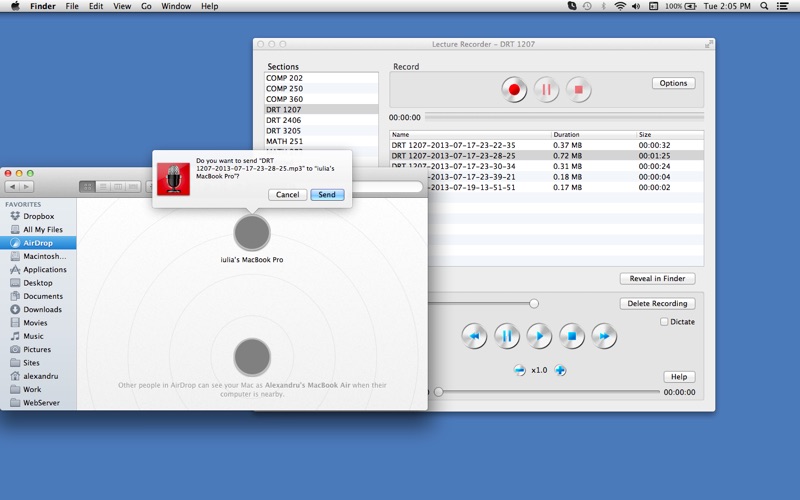800x500 pixels.
Task: Increase playback speed with plus button
Action: 560,370
